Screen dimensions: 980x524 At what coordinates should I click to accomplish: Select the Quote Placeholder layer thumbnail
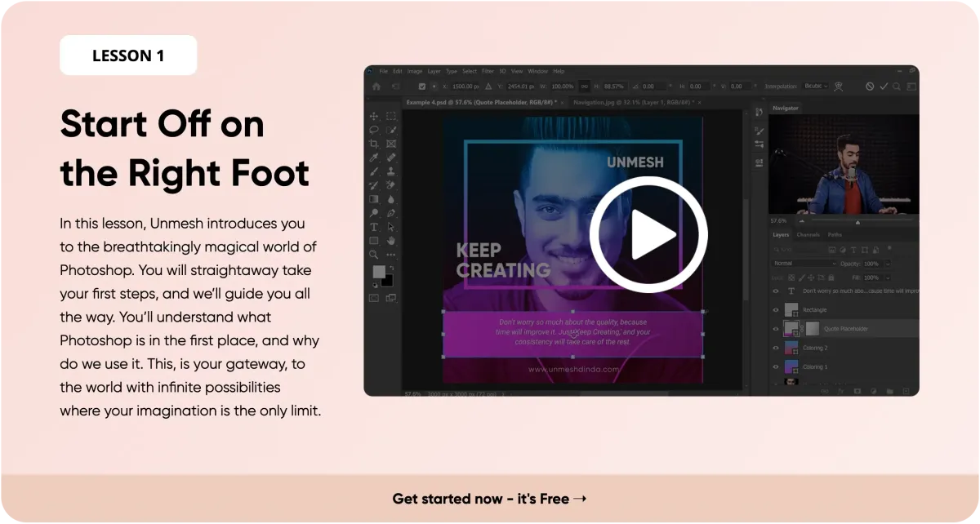(x=791, y=329)
